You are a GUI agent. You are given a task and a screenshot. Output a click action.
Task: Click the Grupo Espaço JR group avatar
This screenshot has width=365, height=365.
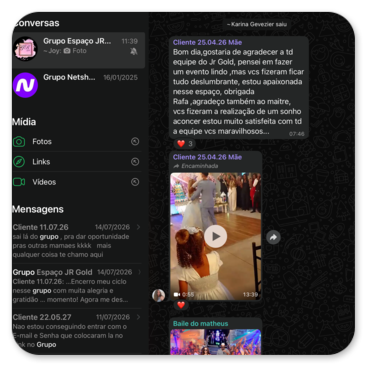pyautogui.click(x=26, y=49)
